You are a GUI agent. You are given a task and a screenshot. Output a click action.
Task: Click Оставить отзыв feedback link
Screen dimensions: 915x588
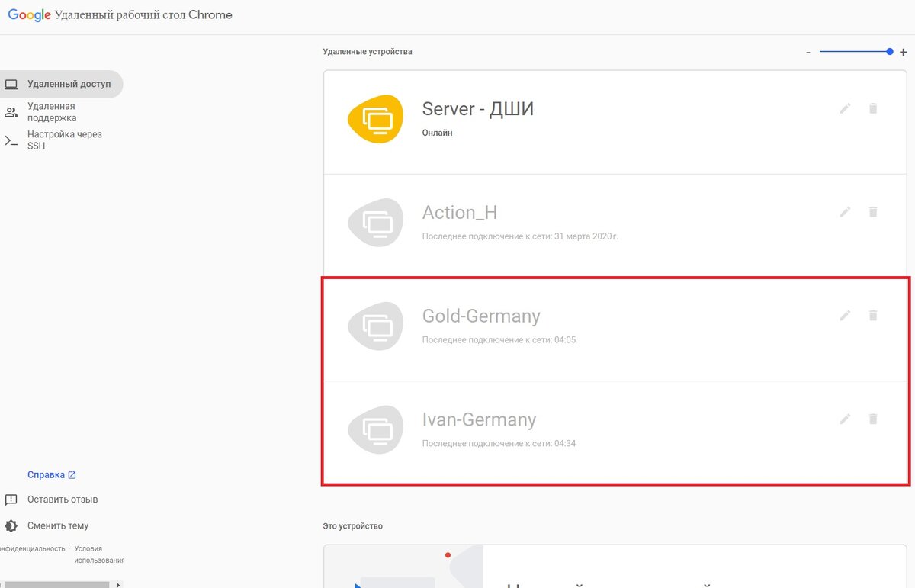(63, 500)
